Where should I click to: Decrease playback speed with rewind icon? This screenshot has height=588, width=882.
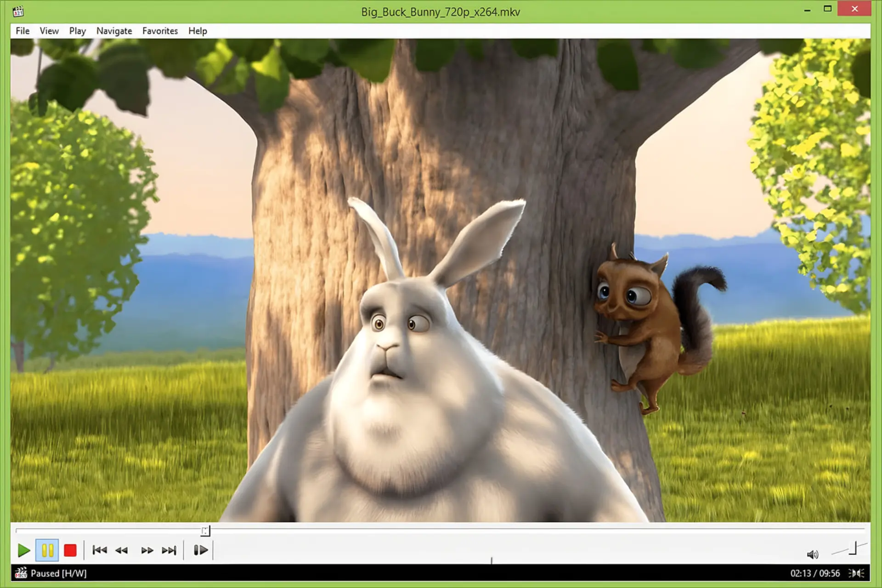coord(122,550)
